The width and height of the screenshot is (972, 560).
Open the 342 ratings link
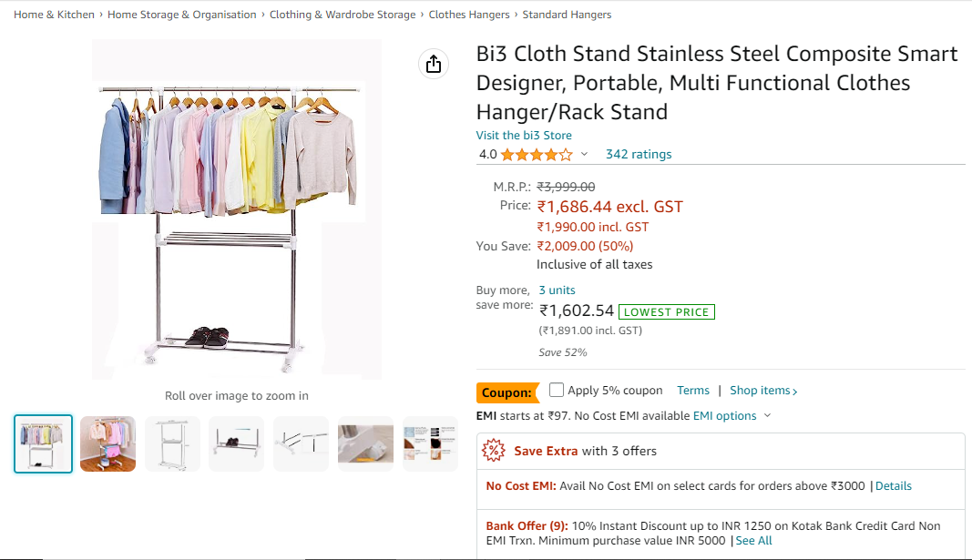tap(639, 155)
